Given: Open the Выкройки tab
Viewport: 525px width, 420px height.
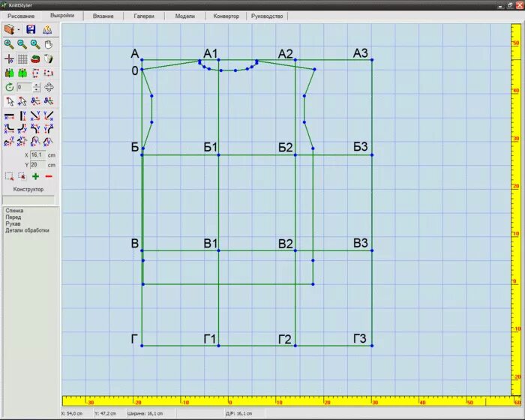Looking at the screenshot, I should pyautogui.click(x=62, y=16).
